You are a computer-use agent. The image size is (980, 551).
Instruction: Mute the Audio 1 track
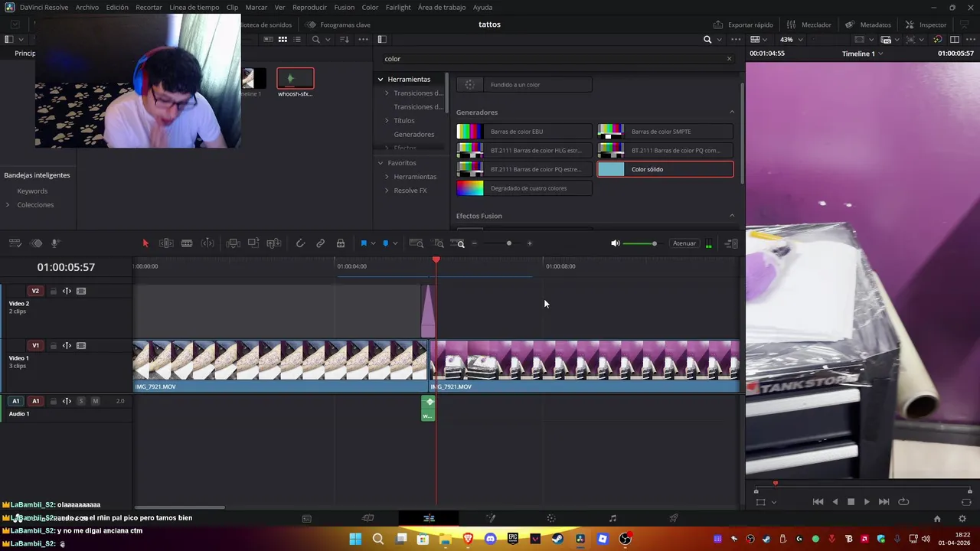pyautogui.click(x=95, y=401)
